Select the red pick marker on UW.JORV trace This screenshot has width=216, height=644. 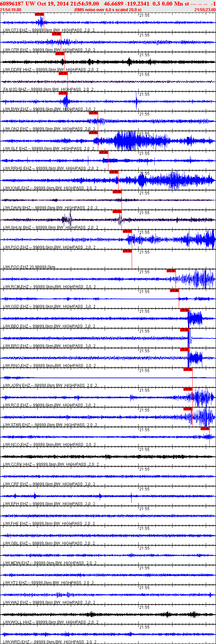point(188,369)
